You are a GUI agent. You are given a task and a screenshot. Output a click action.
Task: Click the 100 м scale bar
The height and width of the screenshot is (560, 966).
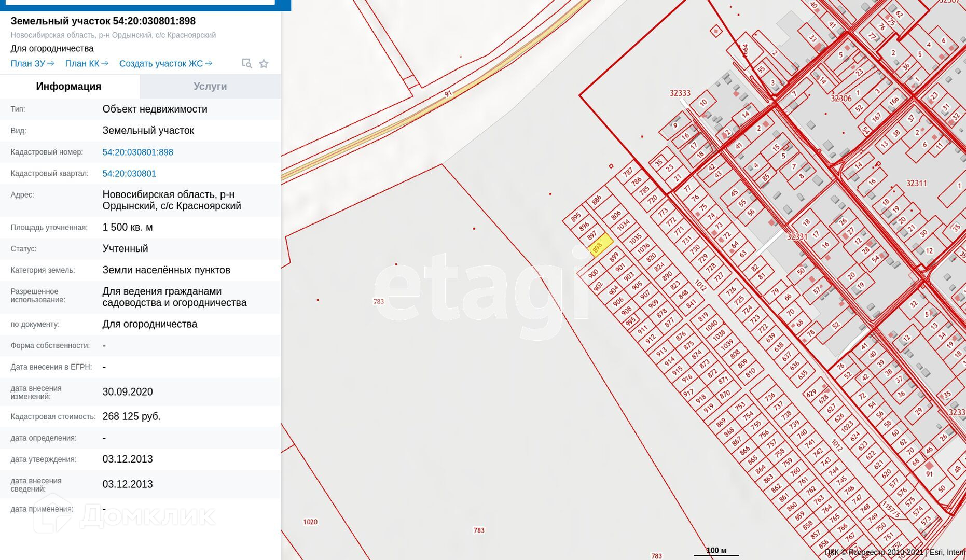pyautogui.click(x=716, y=552)
